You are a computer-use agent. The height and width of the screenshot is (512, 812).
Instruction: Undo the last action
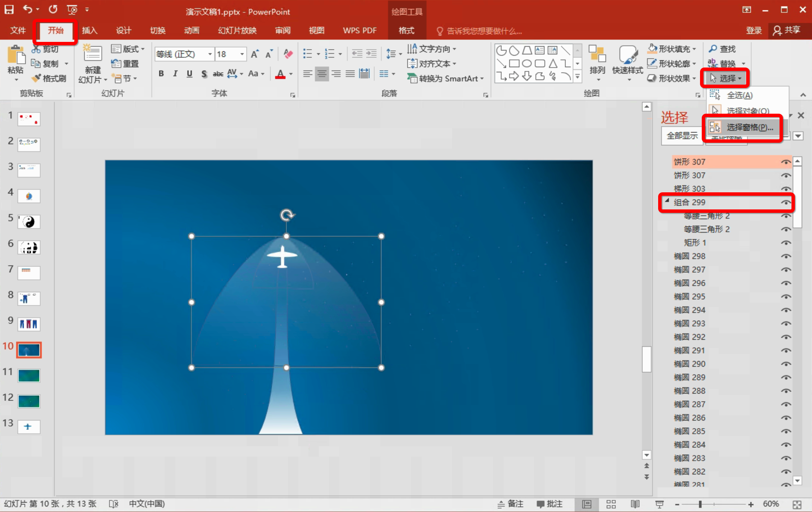(28, 9)
